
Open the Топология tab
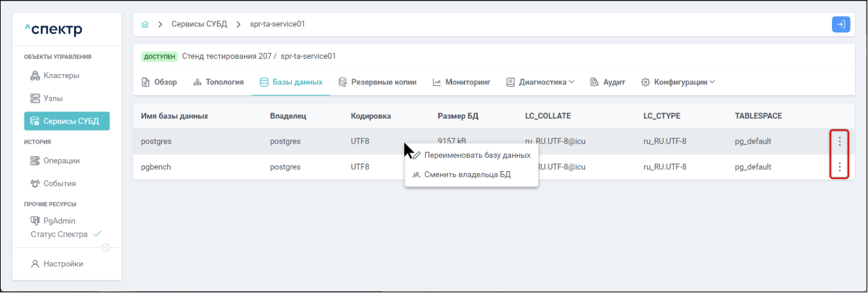[218, 83]
